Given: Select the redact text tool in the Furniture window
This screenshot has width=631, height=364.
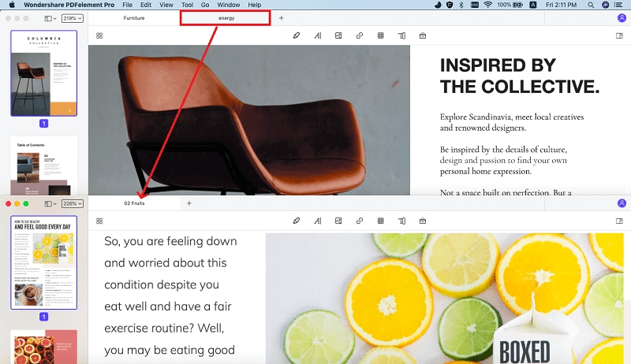Looking at the screenshot, I should [x=401, y=35].
